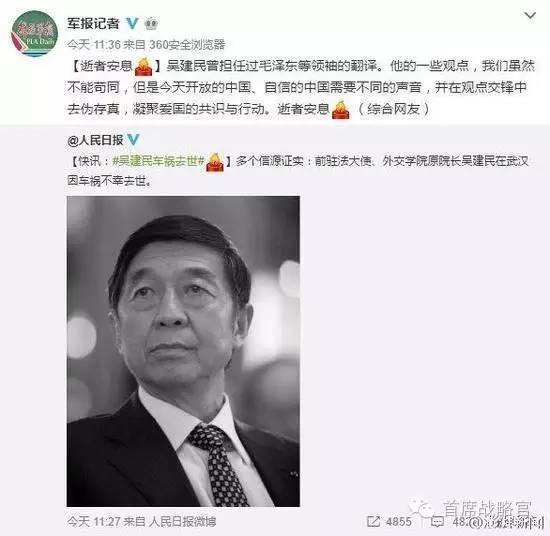Open the #吴建民车祸去世# hashtag topic
Screen dimensions: 550x536
(159, 161)
